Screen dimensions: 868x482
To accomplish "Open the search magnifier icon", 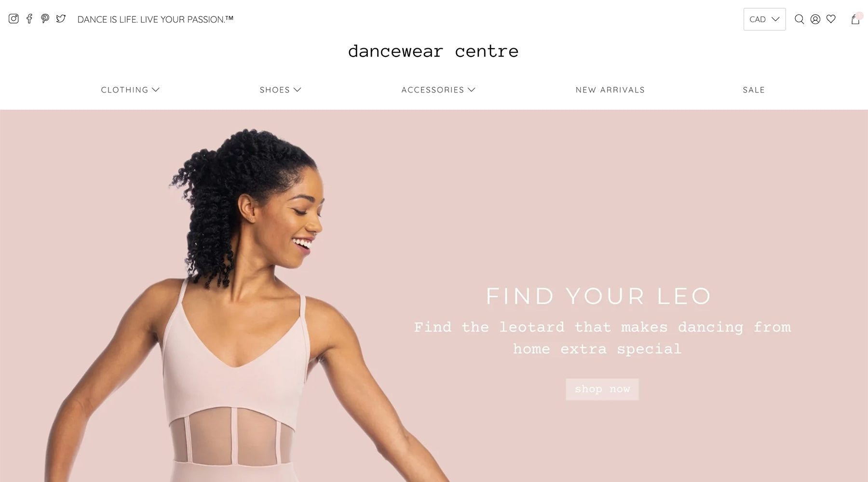I will pyautogui.click(x=799, y=19).
